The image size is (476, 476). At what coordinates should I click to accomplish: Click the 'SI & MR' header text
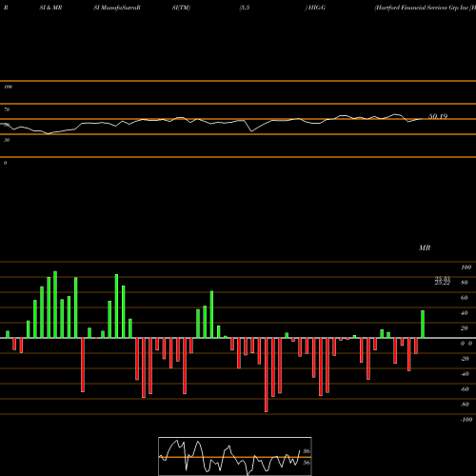click(50, 8)
